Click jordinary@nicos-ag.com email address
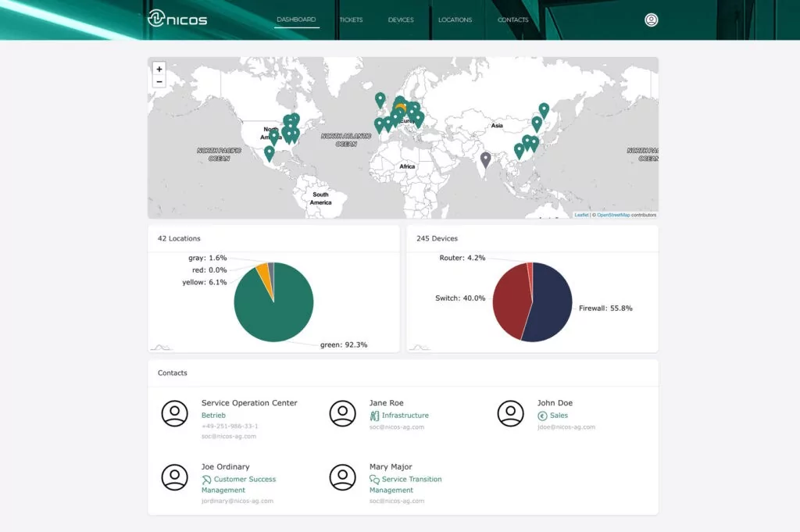Screen dimensions: 800x532 (x=237, y=501)
